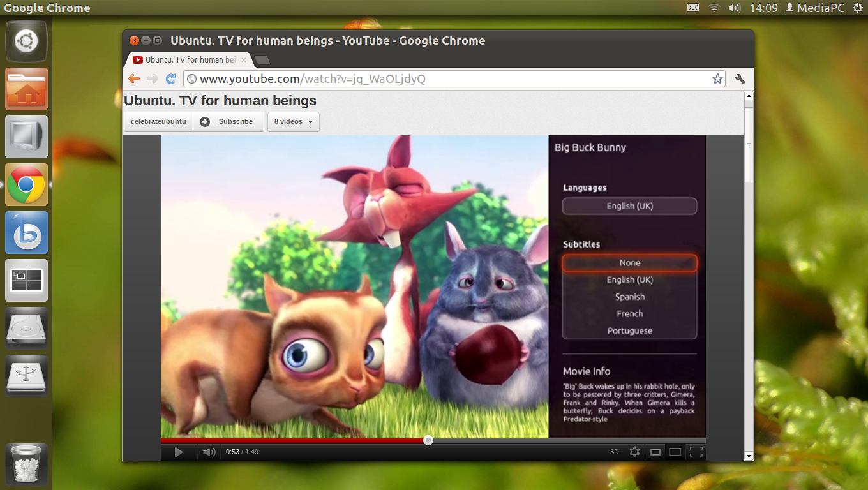Switch to the small player size
Screen dimensions: 868x490
pyautogui.click(x=655, y=452)
